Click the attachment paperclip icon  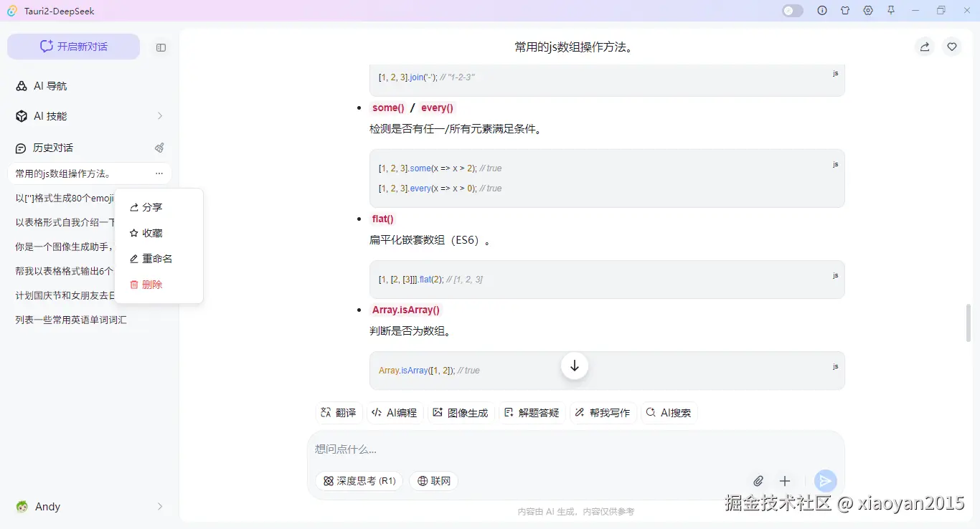click(758, 481)
